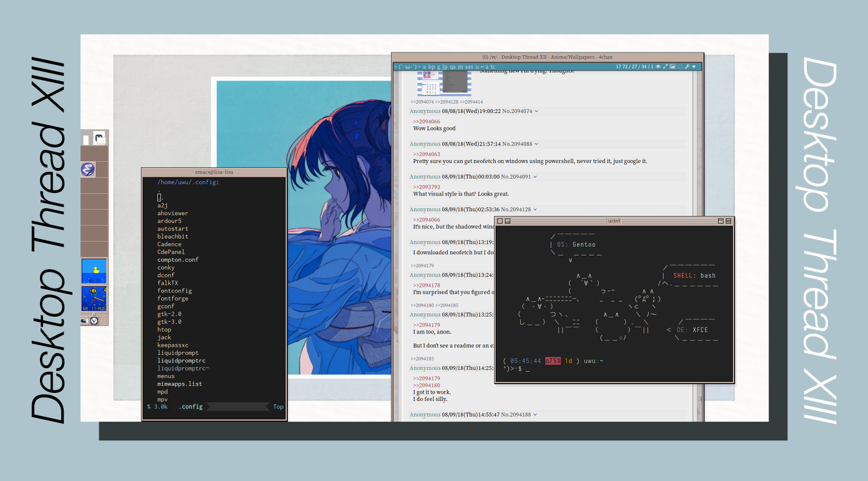Image resolution: width=868 pixels, height=481 pixels.
Task: Open htop directory in Emacs dired
Action: pyautogui.click(x=164, y=330)
